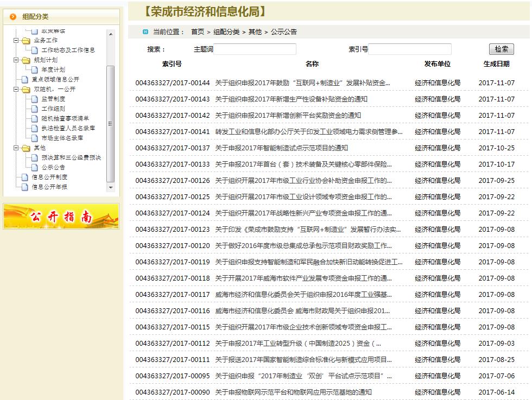Open 随机抽查事项清单 in the tree

pyautogui.click(x=65, y=119)
